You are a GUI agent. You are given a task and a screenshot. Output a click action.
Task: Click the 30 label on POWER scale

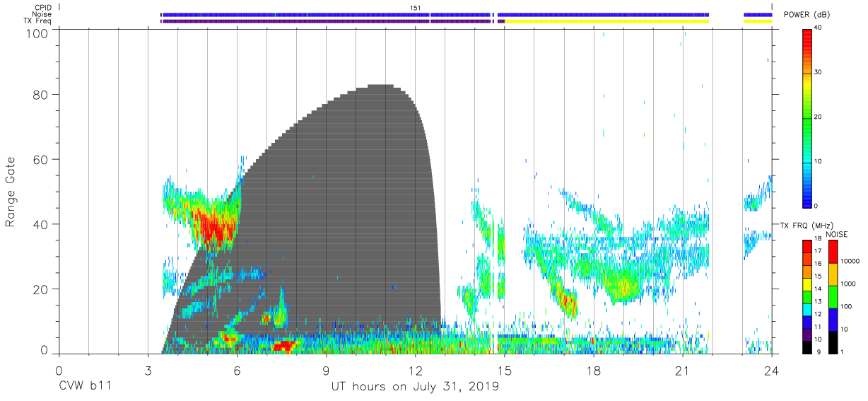[818, 73]
